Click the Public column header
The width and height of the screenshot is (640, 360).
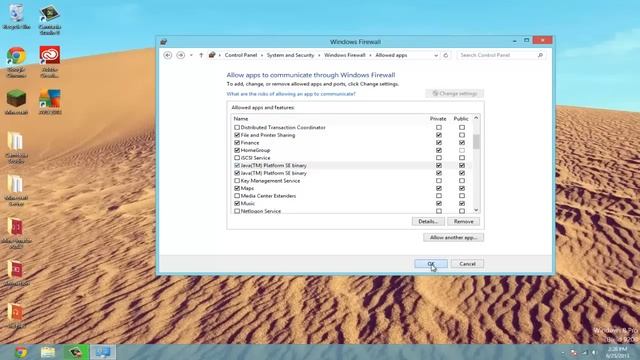pos(461,119)
